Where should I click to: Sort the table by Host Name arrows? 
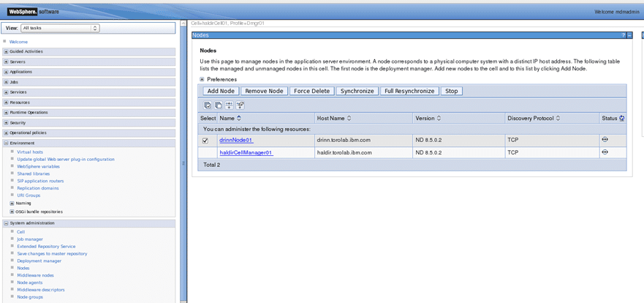[x=349, y=119]
